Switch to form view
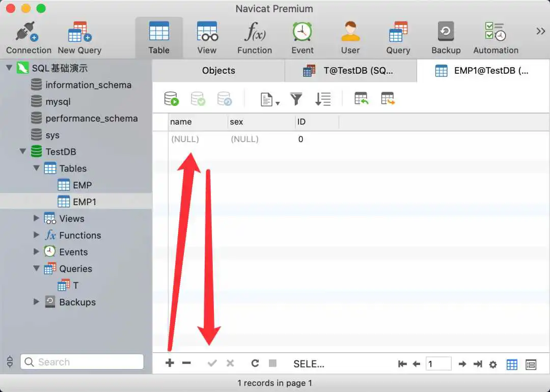The width and height of the screenshot is (550, 392). click(531, 364)
